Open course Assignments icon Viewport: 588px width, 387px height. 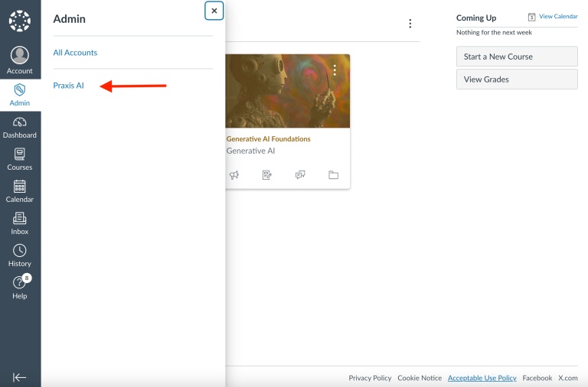tap(267, 175)
